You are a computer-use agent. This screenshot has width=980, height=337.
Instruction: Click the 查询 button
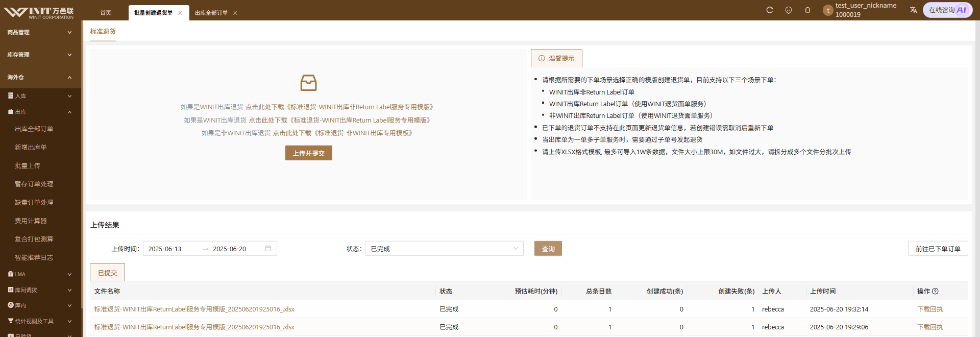[548, 249]
